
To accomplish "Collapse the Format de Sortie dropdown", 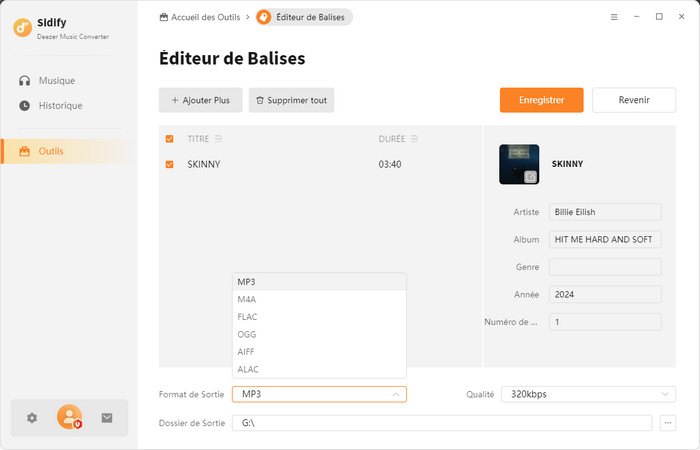I will 395,395.
